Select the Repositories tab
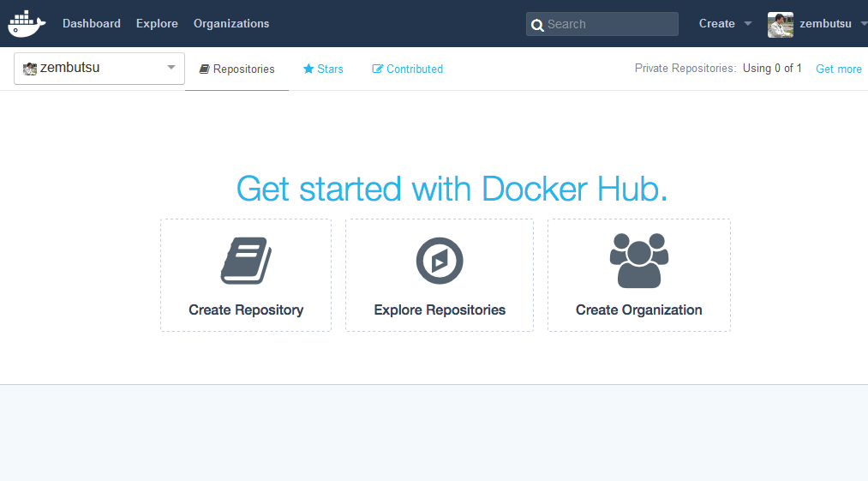This screenshot has width=868, height=481. coord(237,69)
